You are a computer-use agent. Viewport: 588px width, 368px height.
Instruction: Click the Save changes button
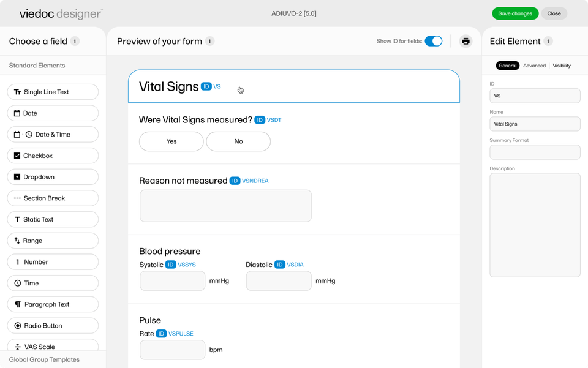515,13
